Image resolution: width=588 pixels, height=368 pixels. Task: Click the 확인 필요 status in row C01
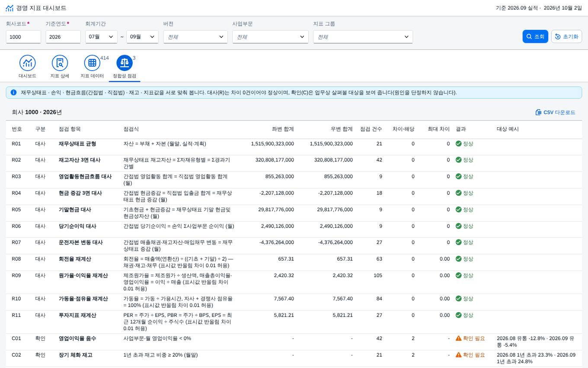(474, 339)
